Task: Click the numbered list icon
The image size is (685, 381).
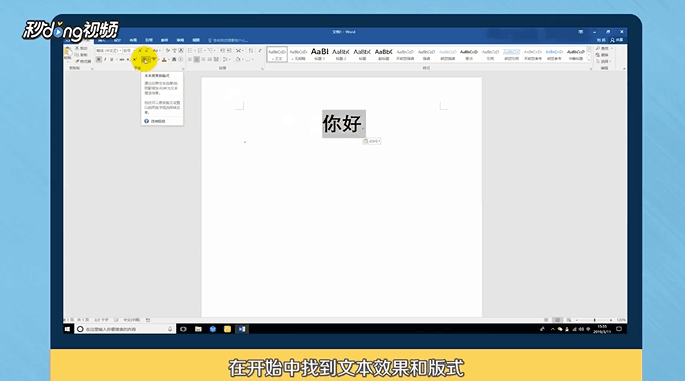Action: [200, 51]
